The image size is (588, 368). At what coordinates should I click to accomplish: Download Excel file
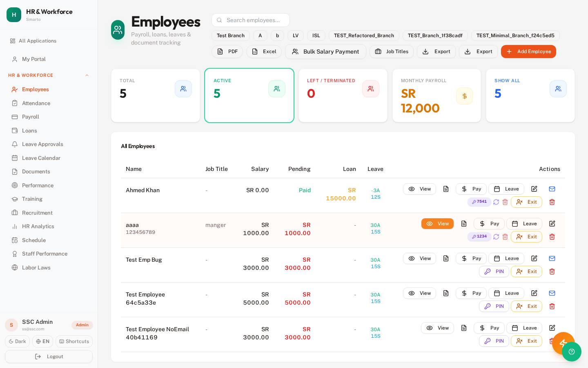pos(264,52)
